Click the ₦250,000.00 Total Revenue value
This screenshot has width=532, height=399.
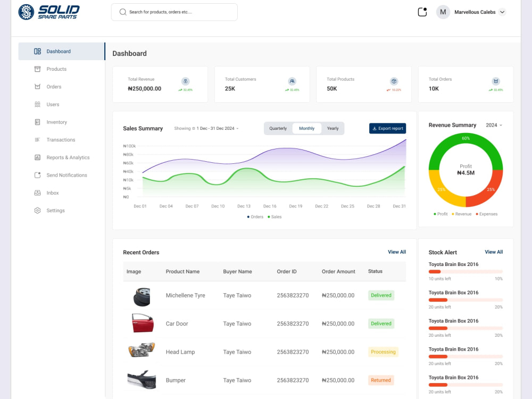[145, 88]
